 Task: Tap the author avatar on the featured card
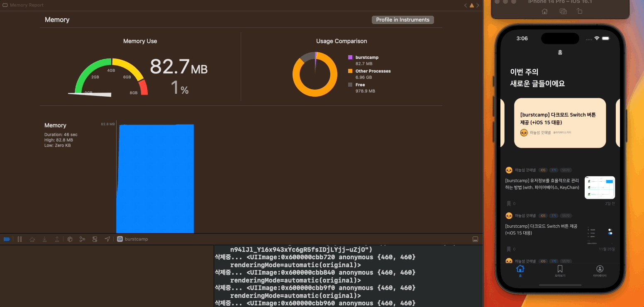point(524,133)
